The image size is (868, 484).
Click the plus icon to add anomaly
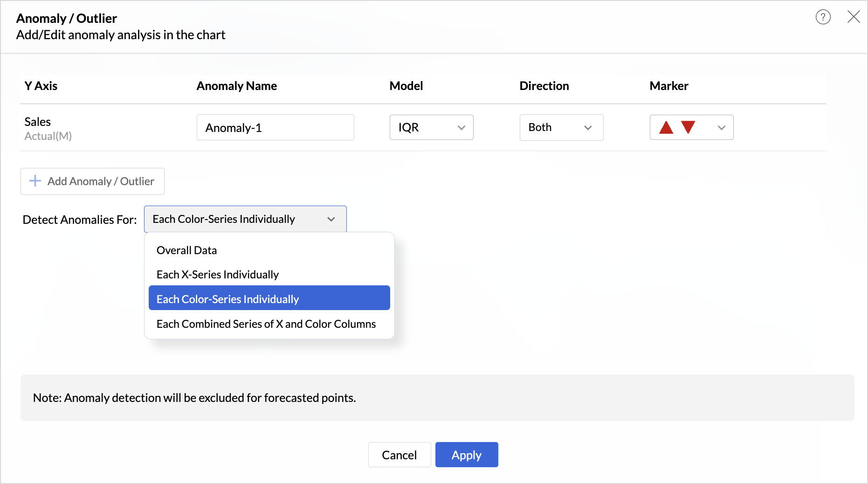35,181
